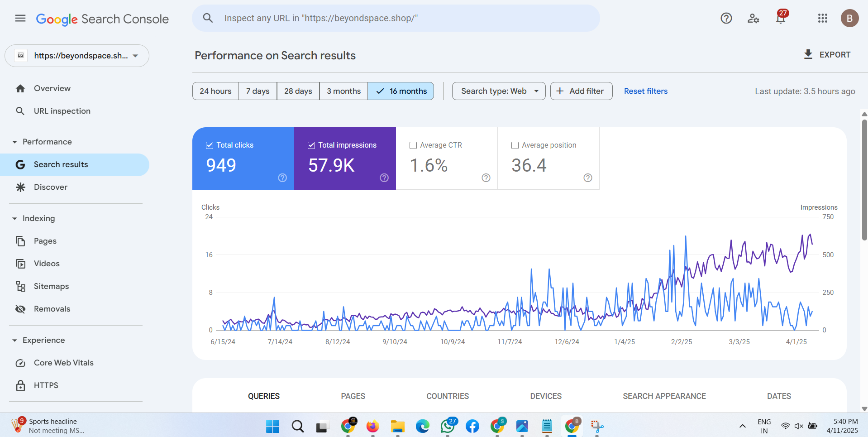The height and width of the screenshot is (437, 868).
Task: Click the Average position help icon
Action: coord(588,178)
